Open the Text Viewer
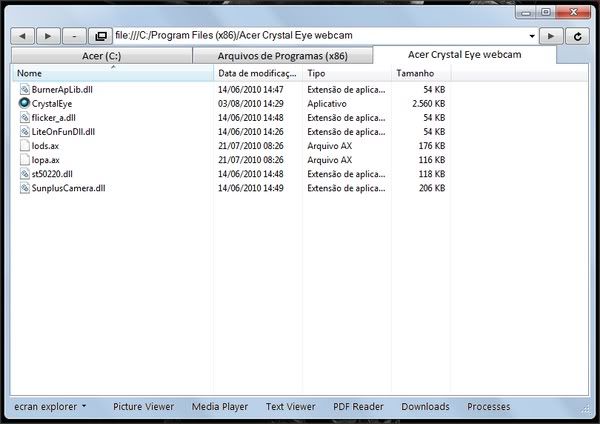600x424 pixels. 291,407
